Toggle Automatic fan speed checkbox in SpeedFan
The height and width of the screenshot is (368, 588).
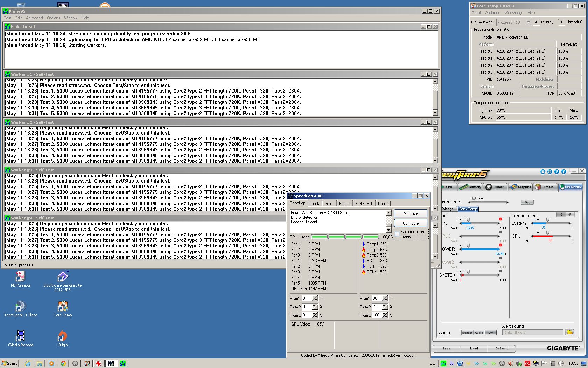(397, 234)
